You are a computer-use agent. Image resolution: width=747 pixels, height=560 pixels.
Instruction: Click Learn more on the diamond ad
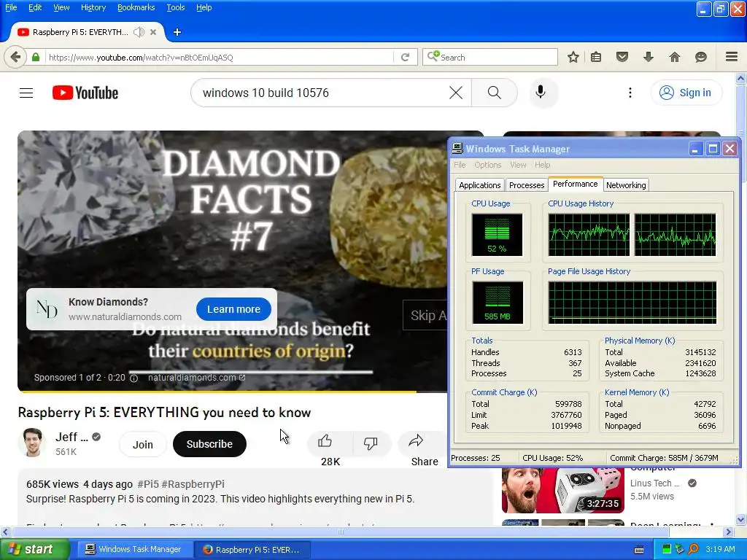[x=233, y=309]
